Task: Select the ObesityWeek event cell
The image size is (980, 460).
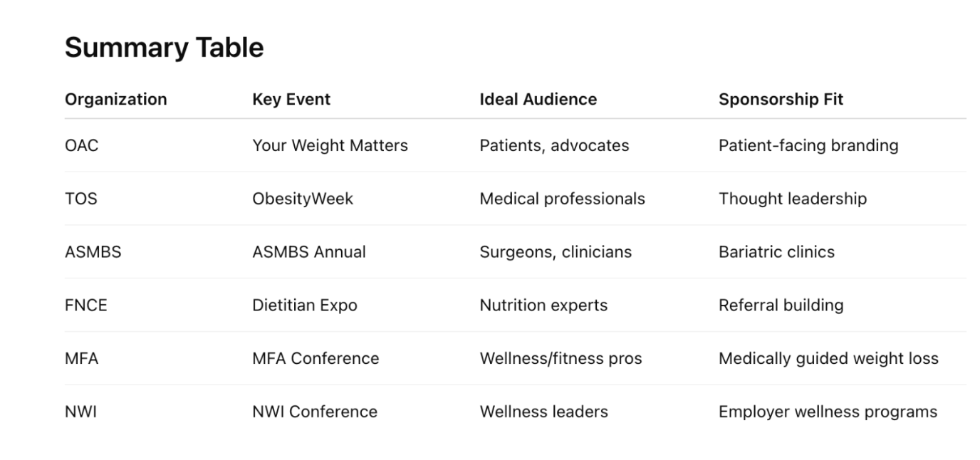Action: tap(303, 199)
